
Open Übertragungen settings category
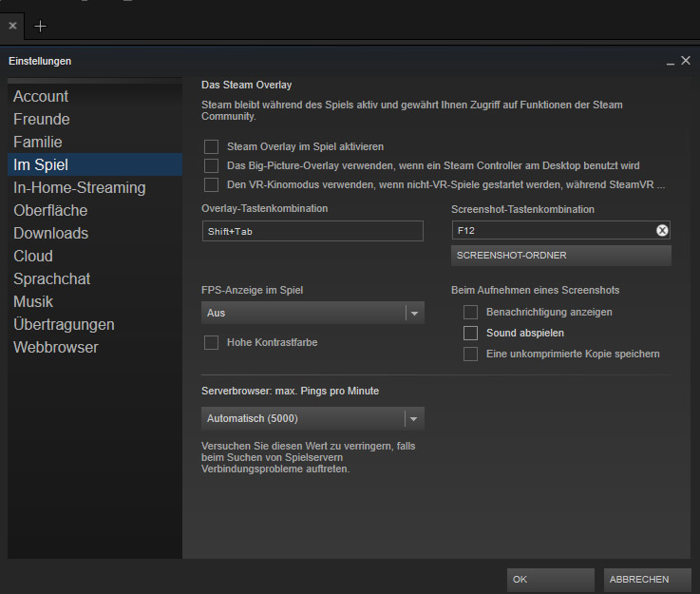point(95,324)
